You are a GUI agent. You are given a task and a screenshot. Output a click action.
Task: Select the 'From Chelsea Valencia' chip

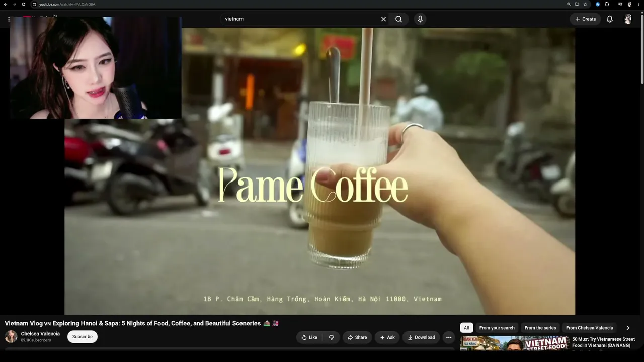coord(590,328)
